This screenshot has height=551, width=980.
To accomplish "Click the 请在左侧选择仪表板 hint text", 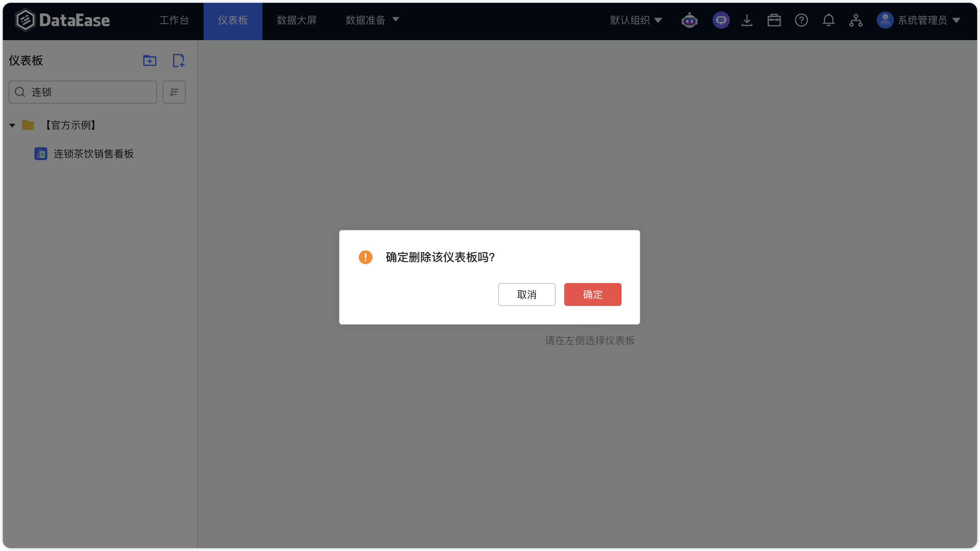I will point(590,340).
